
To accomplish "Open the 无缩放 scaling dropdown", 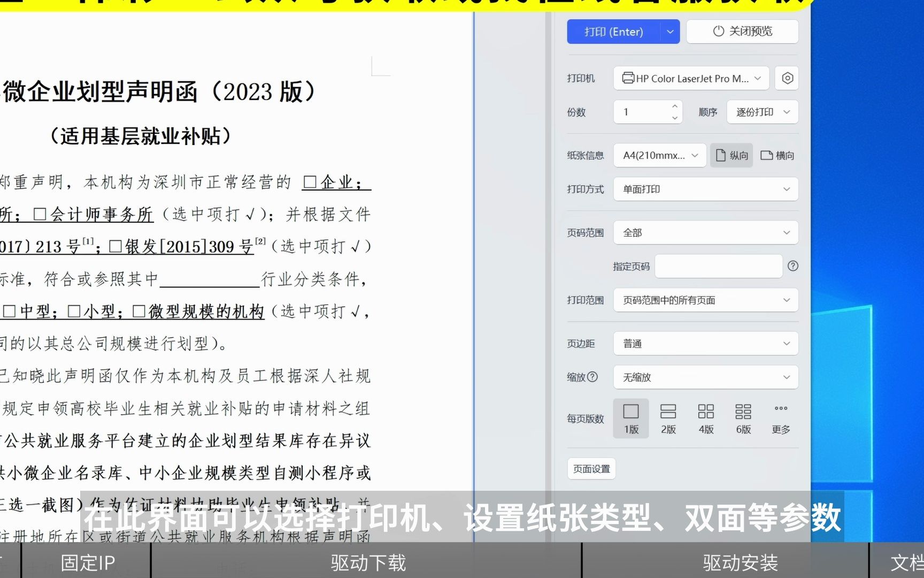I will tap(706, 377).
